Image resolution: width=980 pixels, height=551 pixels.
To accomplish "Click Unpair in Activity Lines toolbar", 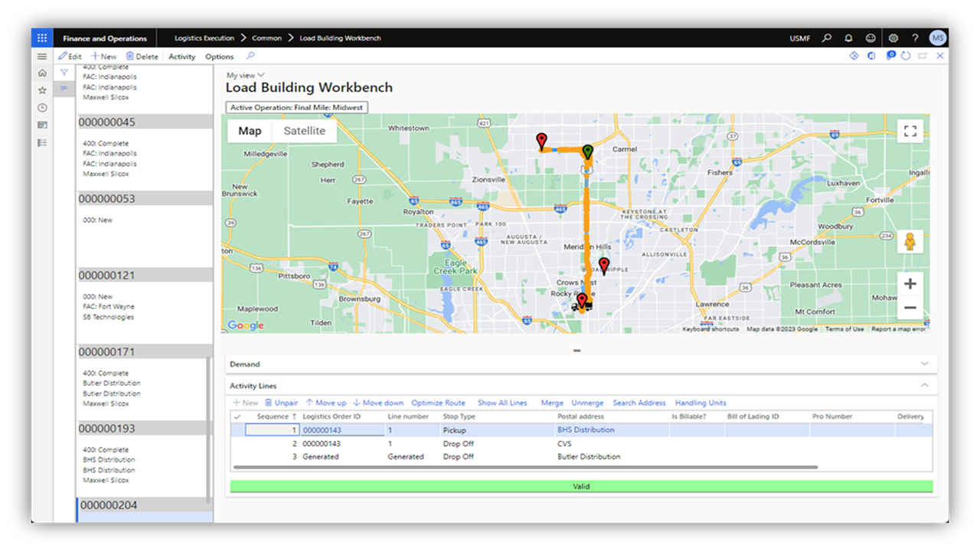I will tap(281, 403).
